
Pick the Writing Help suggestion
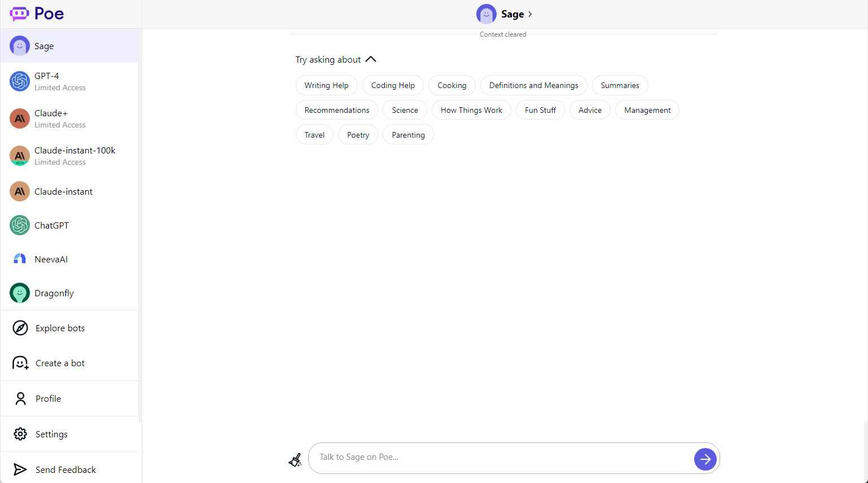pyautogui.click(x=326, y=85)
